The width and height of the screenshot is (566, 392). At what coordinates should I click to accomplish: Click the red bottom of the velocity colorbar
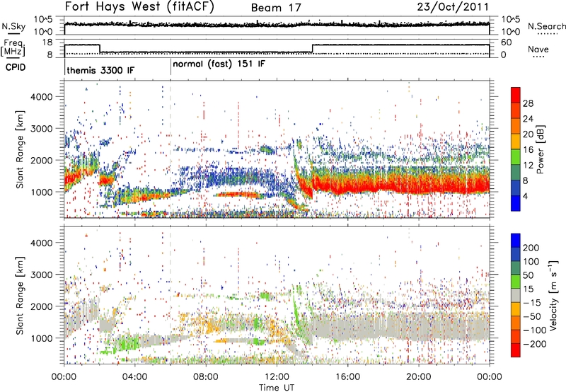tap(516, 350)
